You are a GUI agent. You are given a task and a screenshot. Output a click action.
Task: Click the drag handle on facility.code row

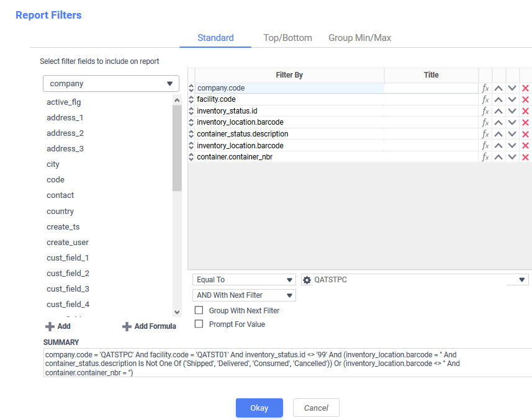[x=191, y=99]
